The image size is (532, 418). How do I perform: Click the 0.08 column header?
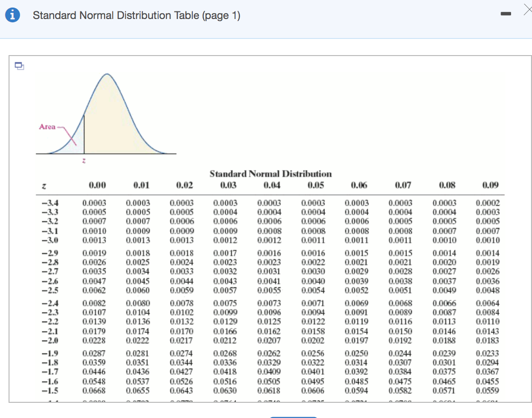click(x=447, y=185)
